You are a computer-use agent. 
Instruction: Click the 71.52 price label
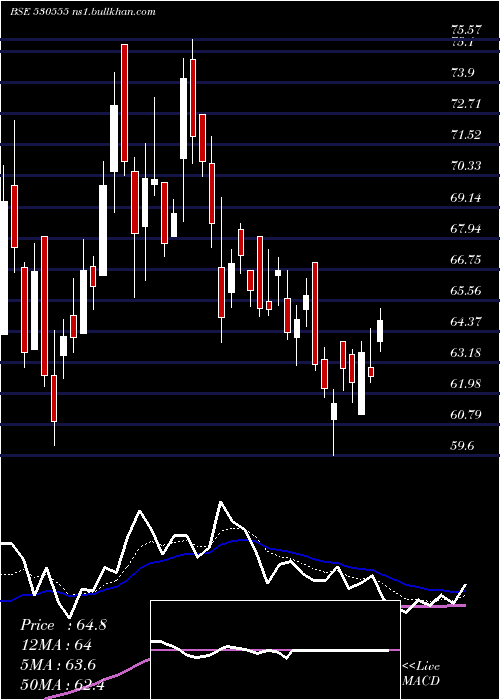[x=466, y=135]
